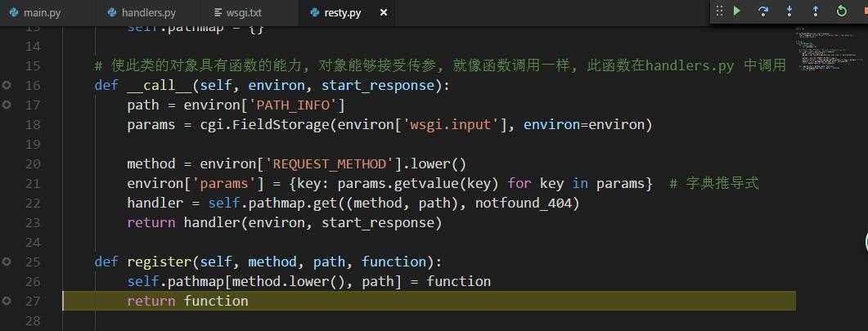Click the register function name

(x=162, y=262)
